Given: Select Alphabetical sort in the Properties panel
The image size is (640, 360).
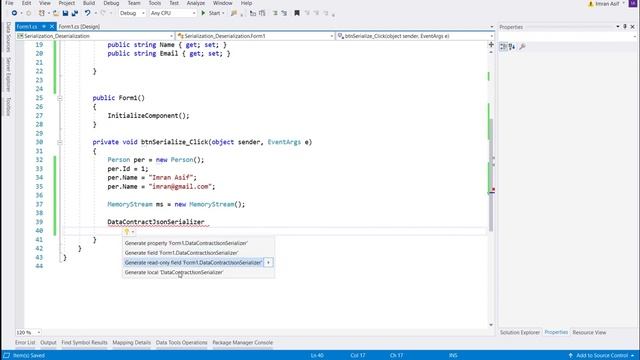Looking at the screenshot, I should tap(512, 47).
